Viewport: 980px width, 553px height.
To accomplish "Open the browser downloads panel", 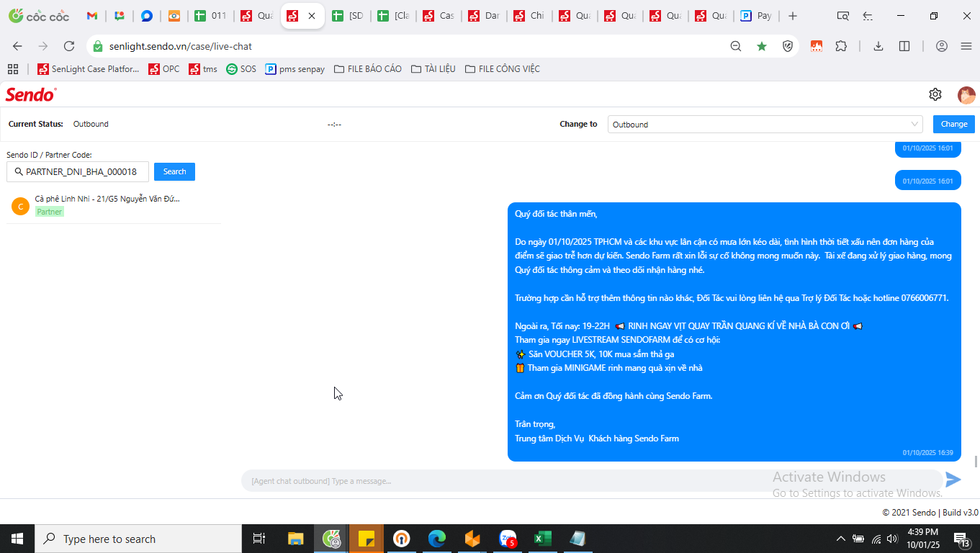I will 878,46.
